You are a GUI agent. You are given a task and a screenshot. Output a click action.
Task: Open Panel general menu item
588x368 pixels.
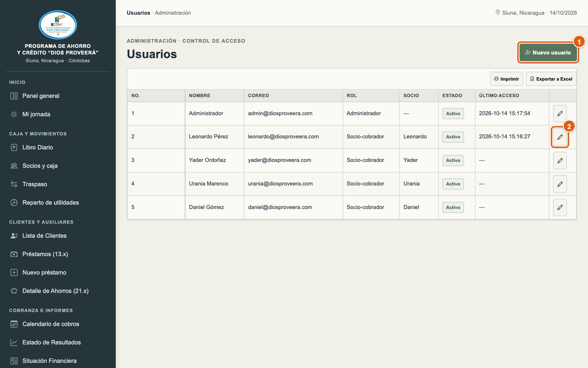[58, 96]
